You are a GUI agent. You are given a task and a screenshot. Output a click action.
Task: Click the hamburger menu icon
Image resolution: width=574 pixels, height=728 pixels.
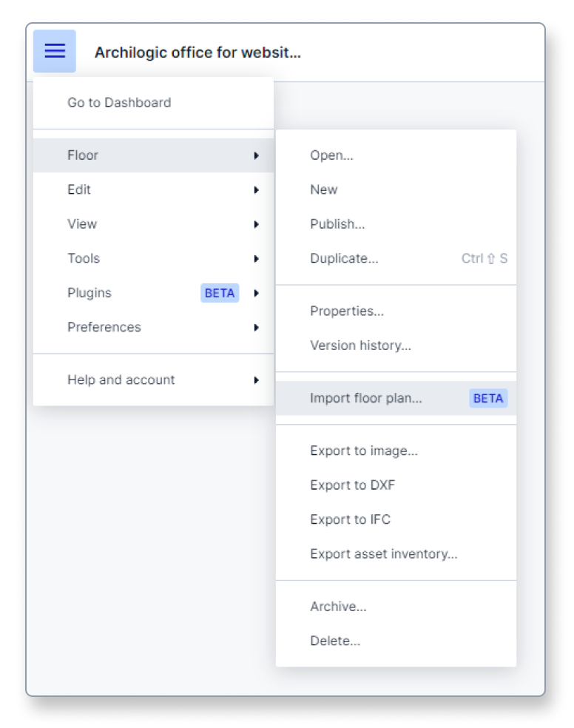click(55, 51)
